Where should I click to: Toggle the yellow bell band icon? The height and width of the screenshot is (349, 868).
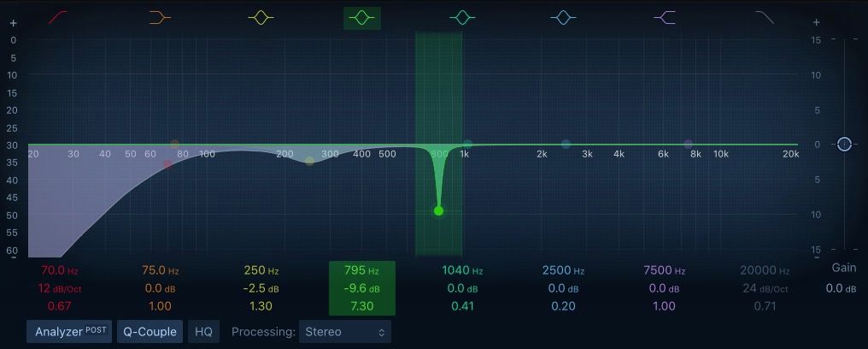click(261, 18)
